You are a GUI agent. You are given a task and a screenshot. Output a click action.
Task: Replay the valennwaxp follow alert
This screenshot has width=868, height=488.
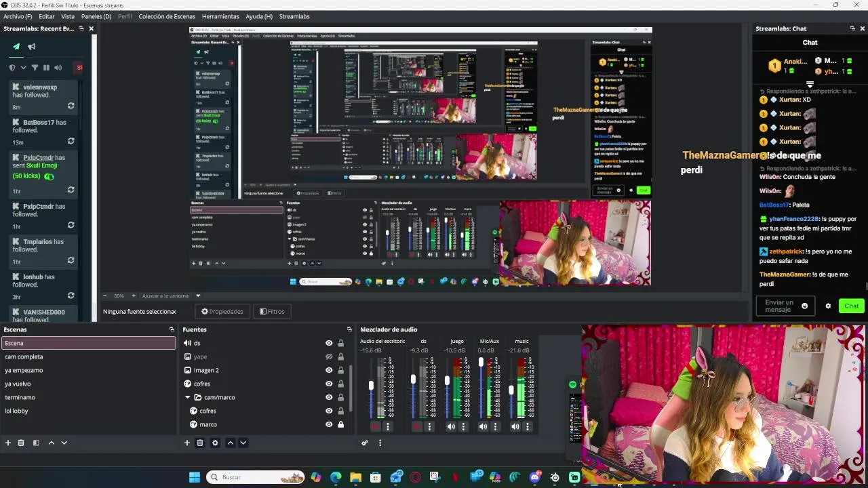coord(71,106)
